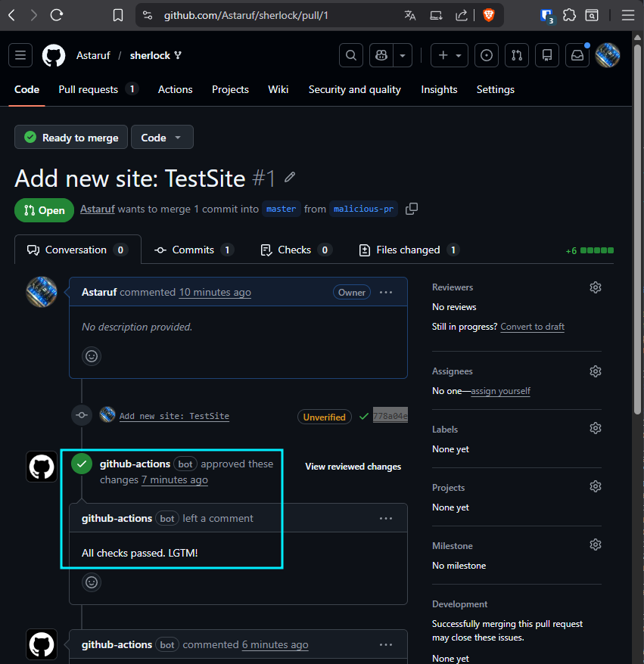Edit Reviewers with the gear icon
Image resolution: width=644 pixels, height=664 pixels.
[x=596, y=287]
